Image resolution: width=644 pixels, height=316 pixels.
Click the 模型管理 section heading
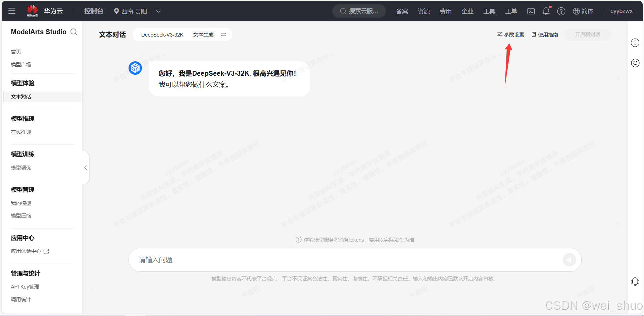(22, 190)
